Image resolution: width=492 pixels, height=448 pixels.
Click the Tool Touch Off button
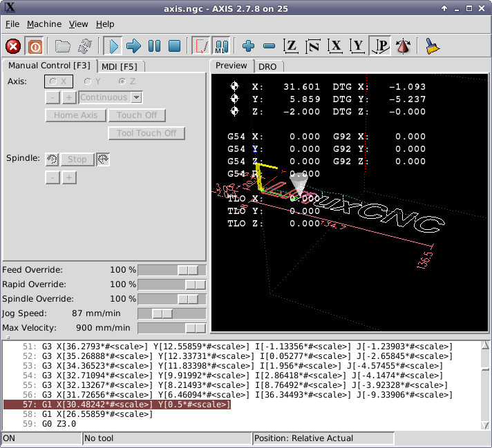[x=146, y=133]
